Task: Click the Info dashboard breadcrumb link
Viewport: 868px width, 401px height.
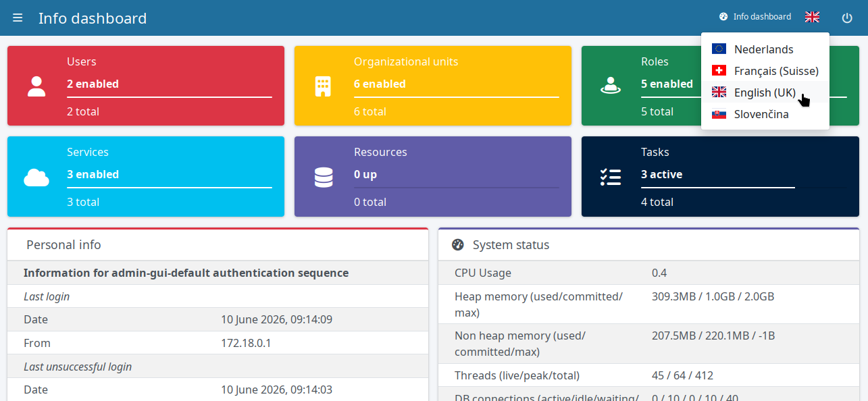Action: click(x=762, y=17)
